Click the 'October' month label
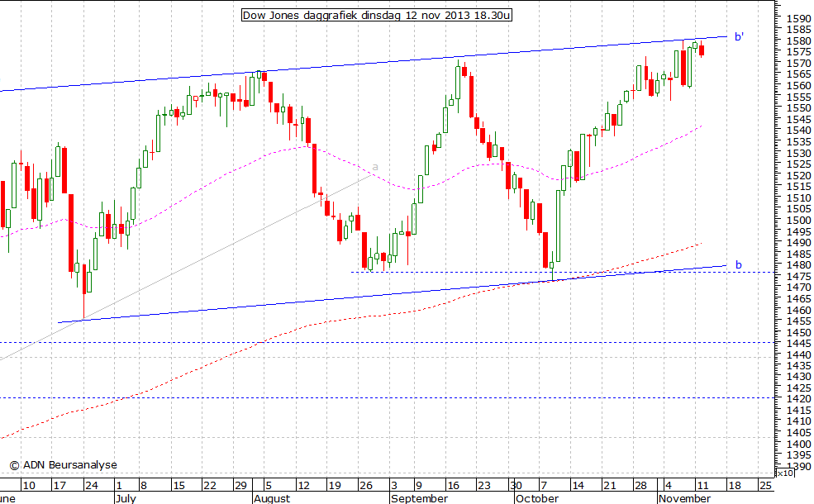The image size is (814, 504). coord(537,498)
